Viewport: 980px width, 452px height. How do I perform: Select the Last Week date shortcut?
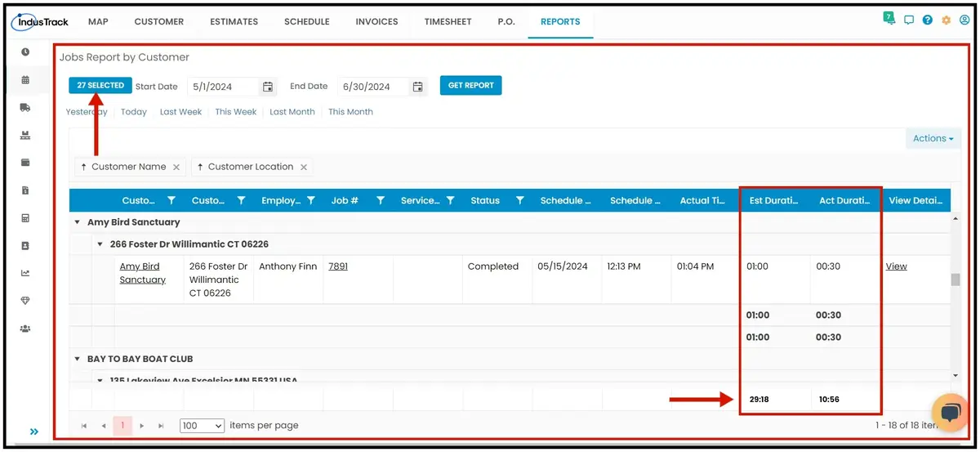click(x=180, y=112)
